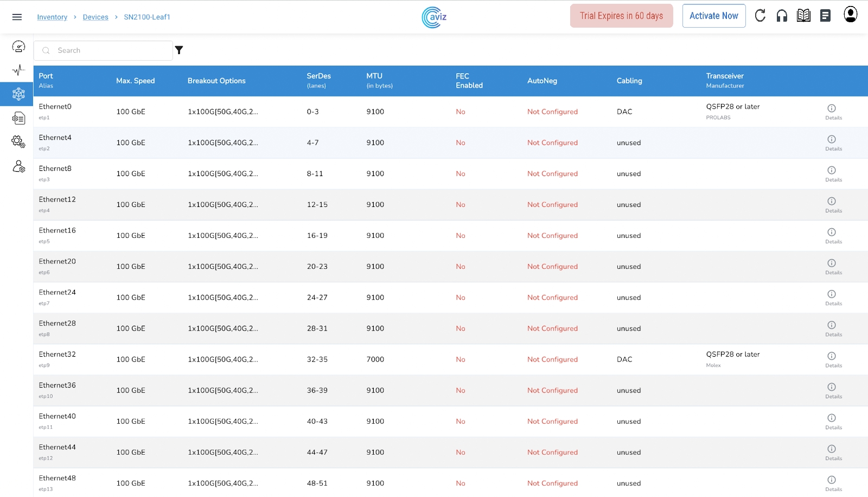This screenshot has height=497, width=868.
Task: Open the hamburger navigation menu
Action: point(17,17)
